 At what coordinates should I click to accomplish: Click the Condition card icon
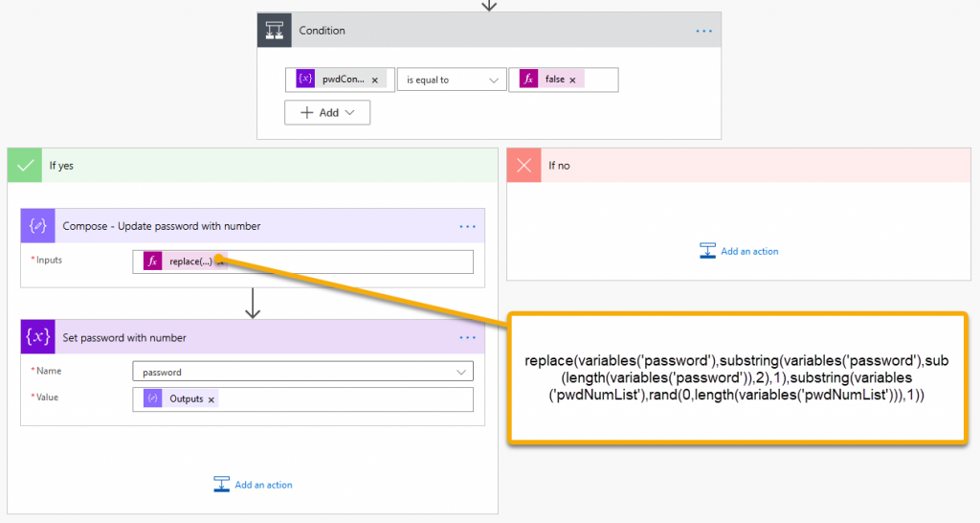coord(274,31)
